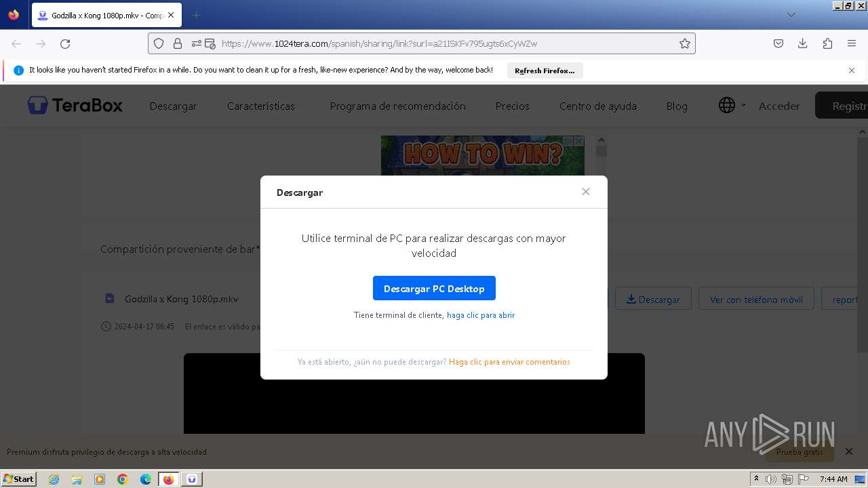Open the Windows Start menu
The height and width of the screenshot is (488, 868).
[18, 479]
